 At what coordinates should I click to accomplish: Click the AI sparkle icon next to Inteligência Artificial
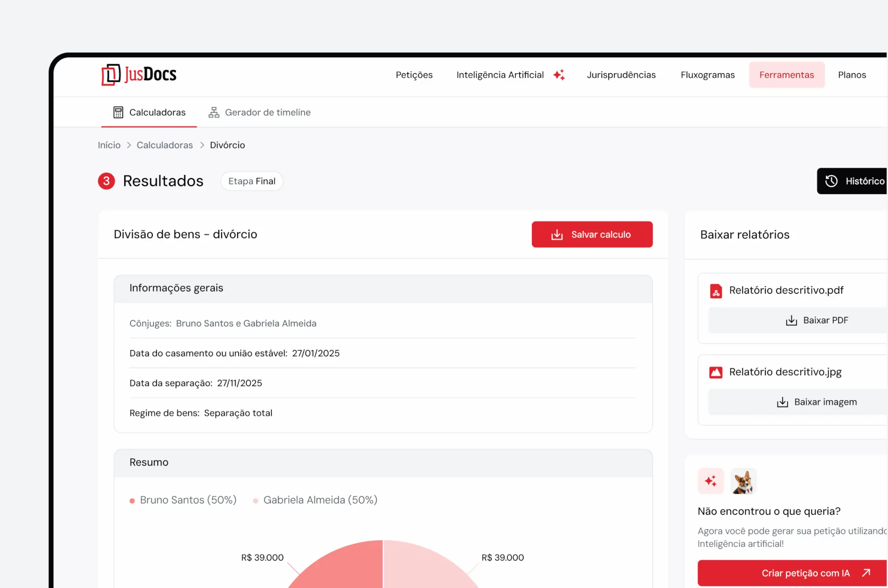tap(560, 75)
